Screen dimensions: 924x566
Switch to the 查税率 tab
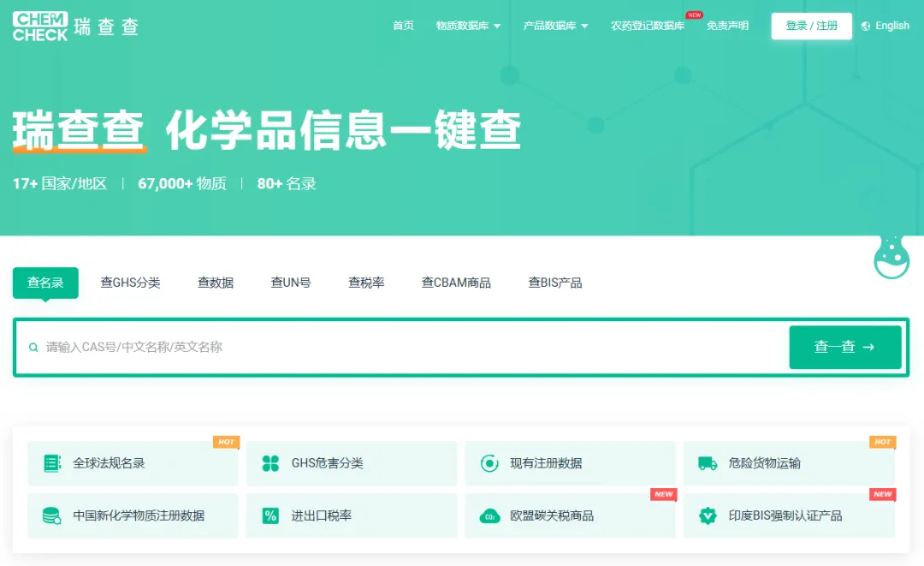click(366, 283)
